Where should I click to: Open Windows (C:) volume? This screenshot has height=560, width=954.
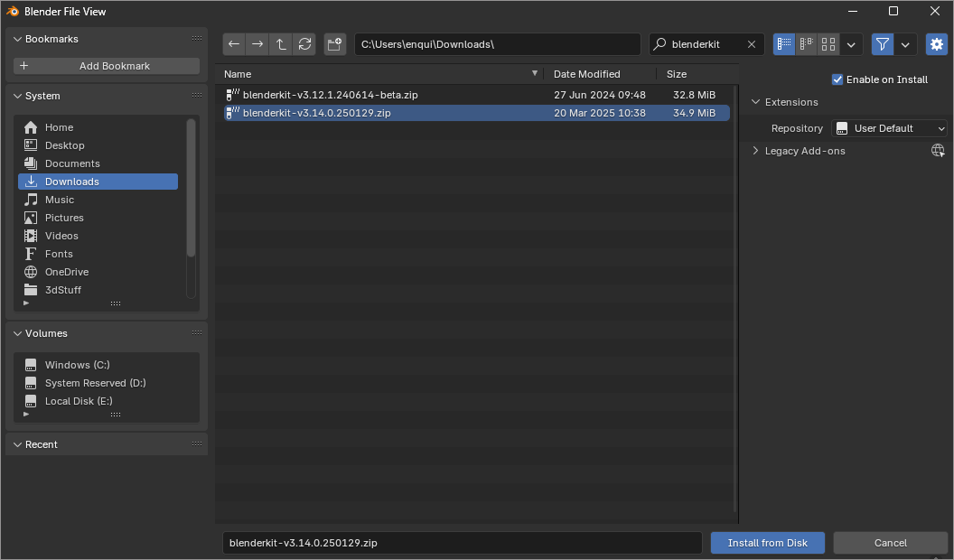click(77, 365)
